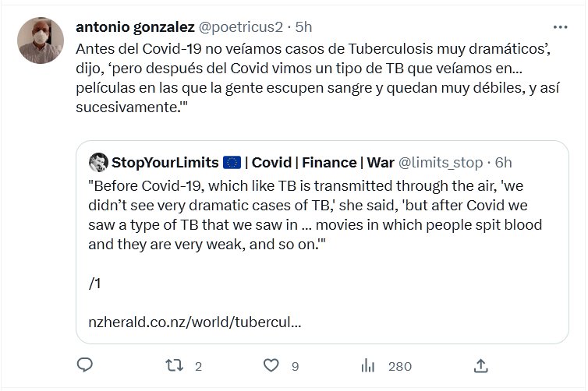Click StopYourLimits small avatar in quote

tap(98, 162)
